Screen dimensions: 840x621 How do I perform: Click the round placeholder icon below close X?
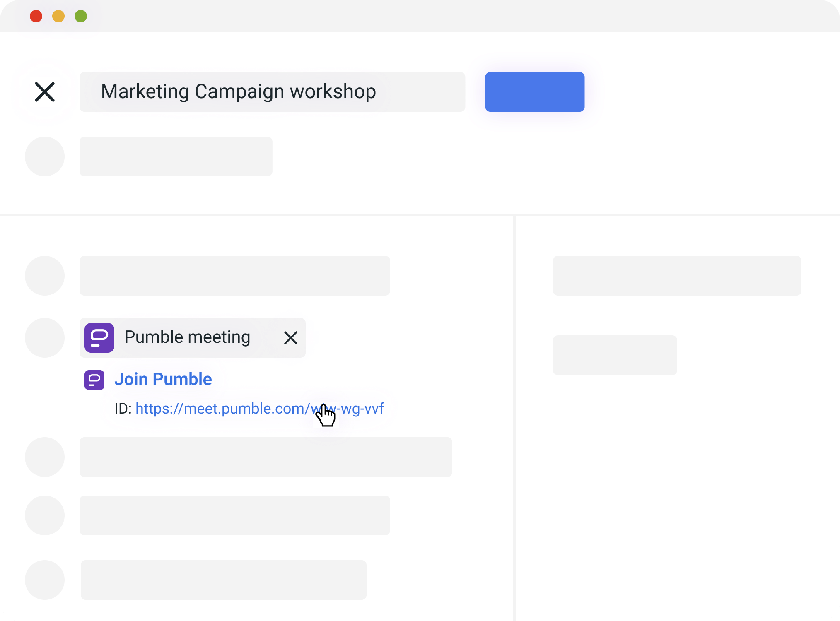(x=45, y=156)
